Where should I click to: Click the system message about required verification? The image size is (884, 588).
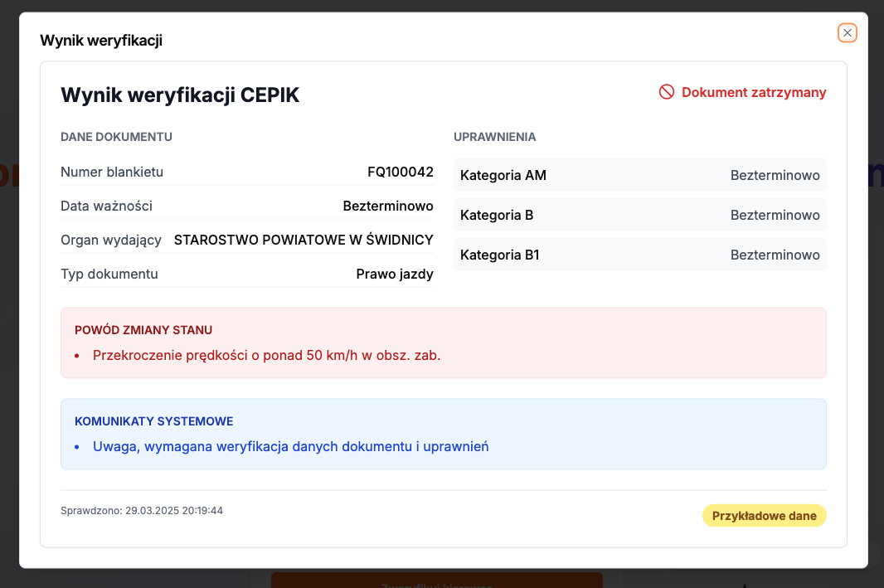tap(290, 447)
